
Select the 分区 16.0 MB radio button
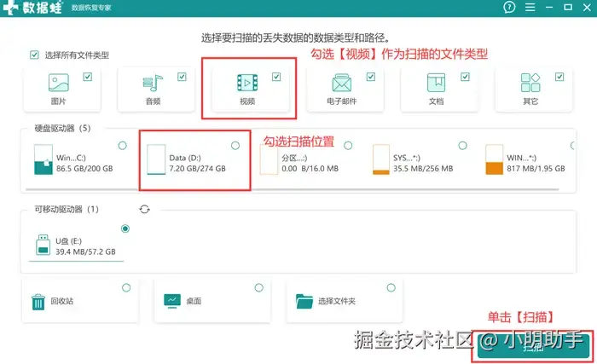point(348,146)
